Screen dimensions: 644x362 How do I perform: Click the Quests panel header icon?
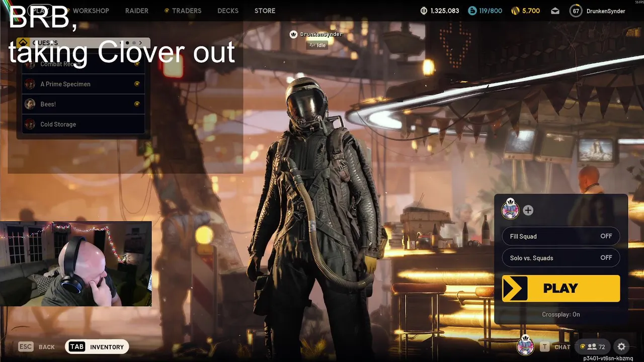coord(22,43)
